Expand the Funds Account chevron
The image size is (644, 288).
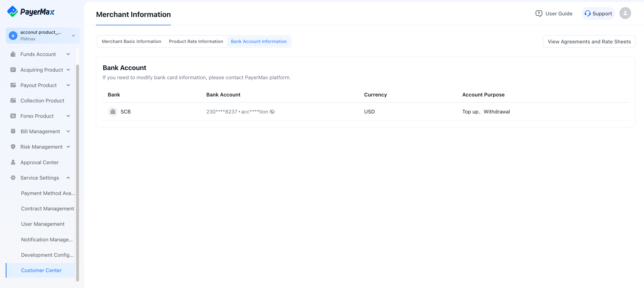pos(68,54)
